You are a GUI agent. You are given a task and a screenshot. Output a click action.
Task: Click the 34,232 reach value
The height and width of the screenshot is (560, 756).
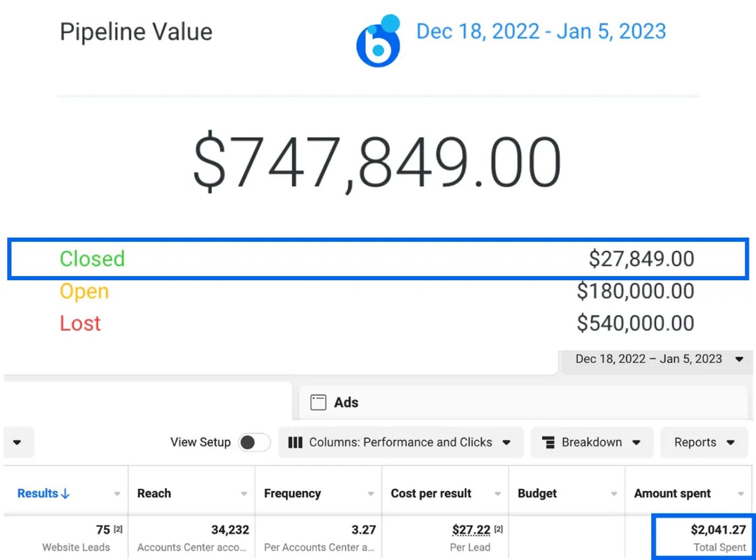coord(230,530)
